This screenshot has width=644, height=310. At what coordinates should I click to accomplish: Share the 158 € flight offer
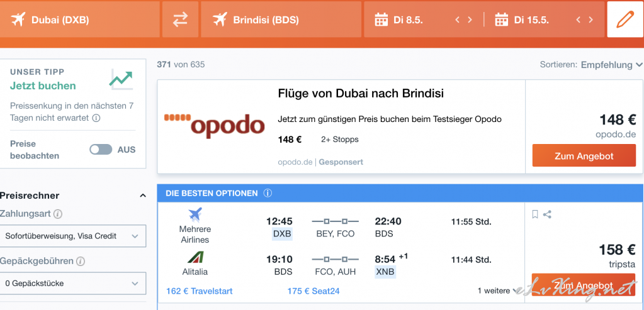pos(547,214)
